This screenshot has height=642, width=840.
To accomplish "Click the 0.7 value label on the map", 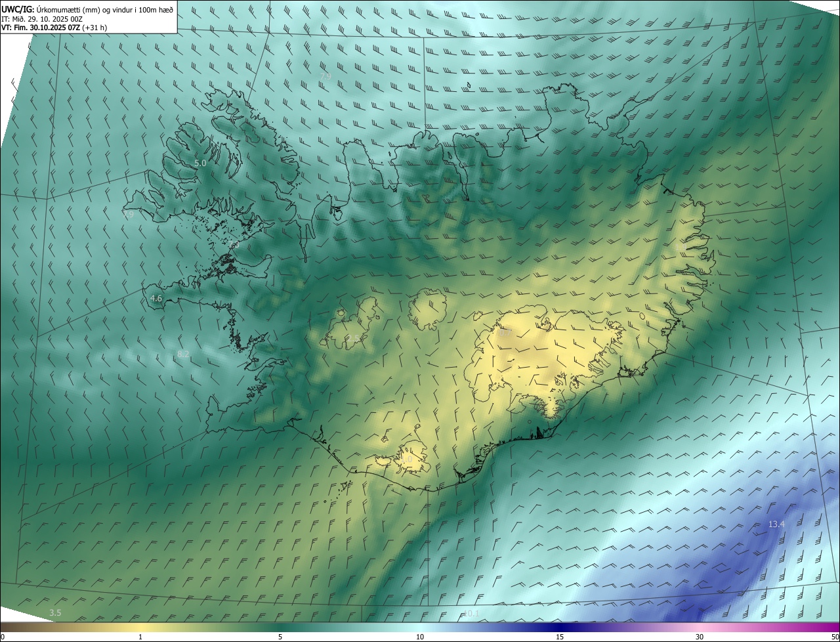I will point(505,333).
